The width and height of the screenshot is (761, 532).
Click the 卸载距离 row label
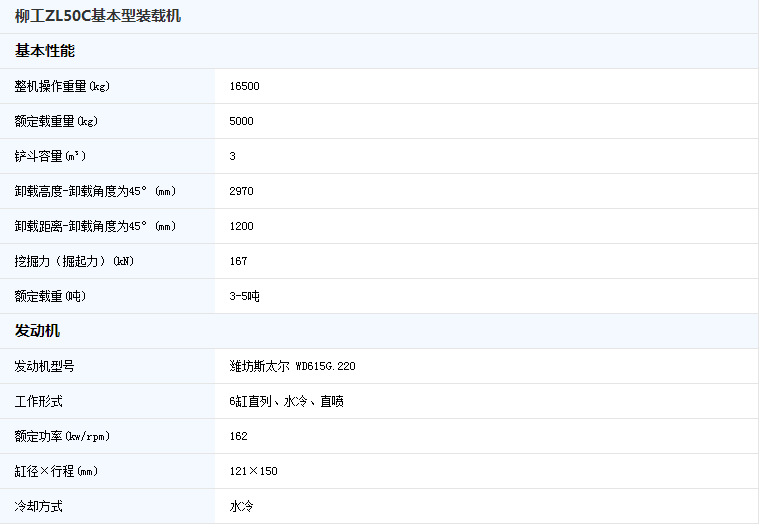[95, 227]
